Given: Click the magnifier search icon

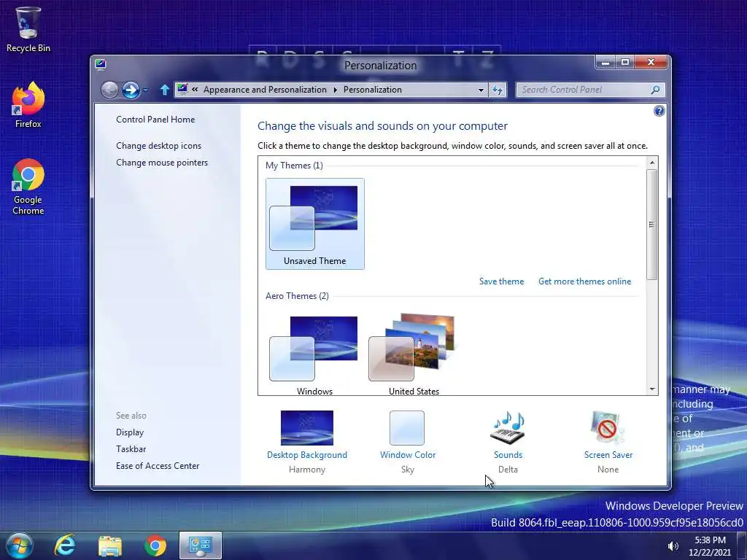Looking at the screenshot, I should (x=656, y=90).
